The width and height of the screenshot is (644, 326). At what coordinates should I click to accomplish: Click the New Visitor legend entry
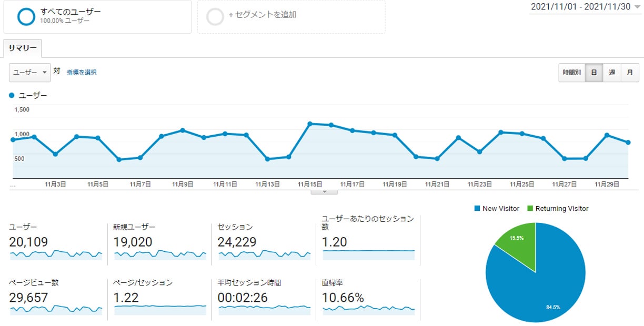pyautogui.click(x=497, y=208)
